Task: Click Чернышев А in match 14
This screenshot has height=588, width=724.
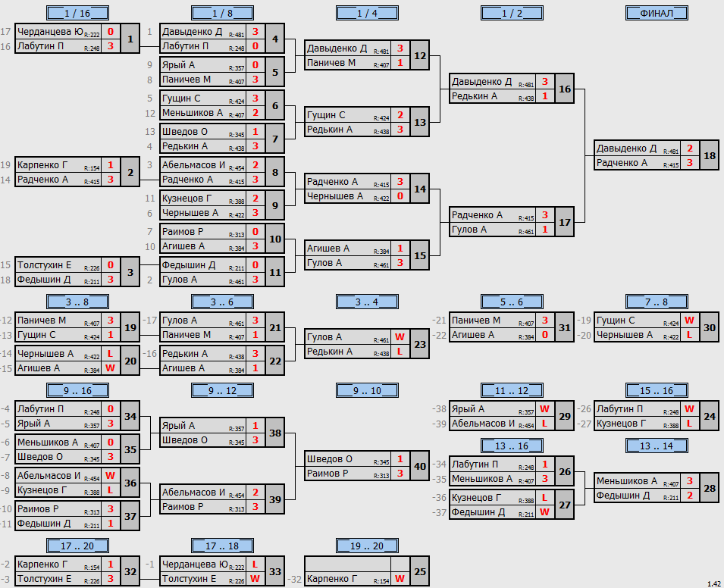Action: pyautogui.click(x=335, y=195)
